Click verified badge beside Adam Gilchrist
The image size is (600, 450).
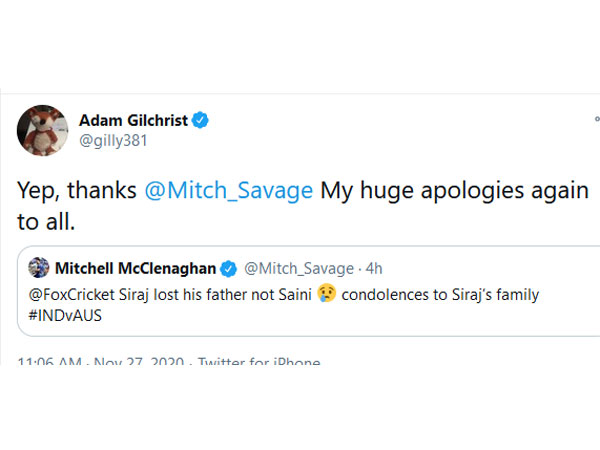click(x=201, y=121)
